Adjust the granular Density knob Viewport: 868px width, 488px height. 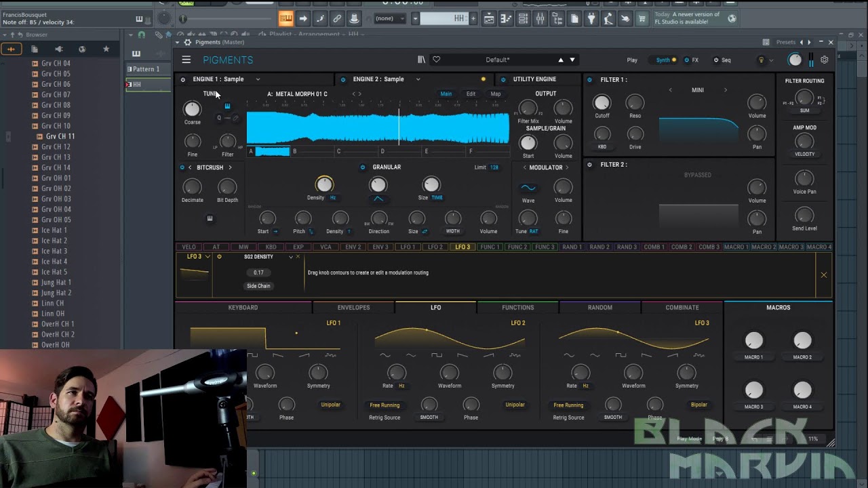(x=324, y=184)
